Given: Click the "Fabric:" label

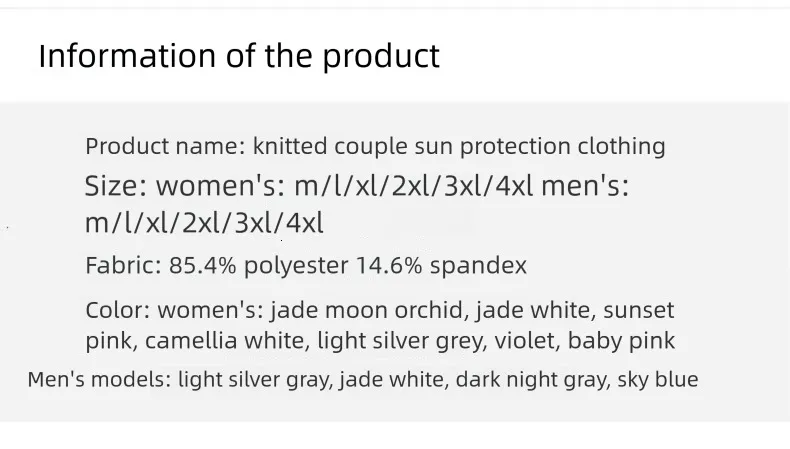Looking at the screenshot, I should click(x=122, y=266).
